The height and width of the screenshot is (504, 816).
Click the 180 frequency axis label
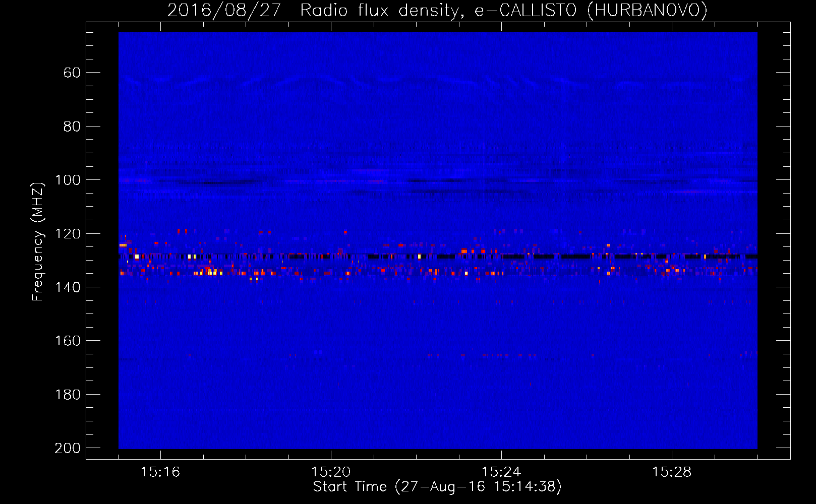[68, 395]
